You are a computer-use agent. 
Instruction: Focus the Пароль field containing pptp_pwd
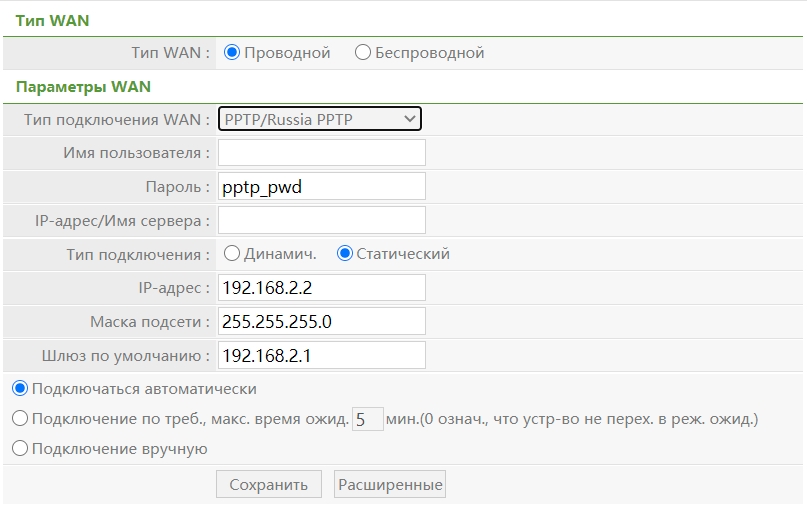point(321,186)
